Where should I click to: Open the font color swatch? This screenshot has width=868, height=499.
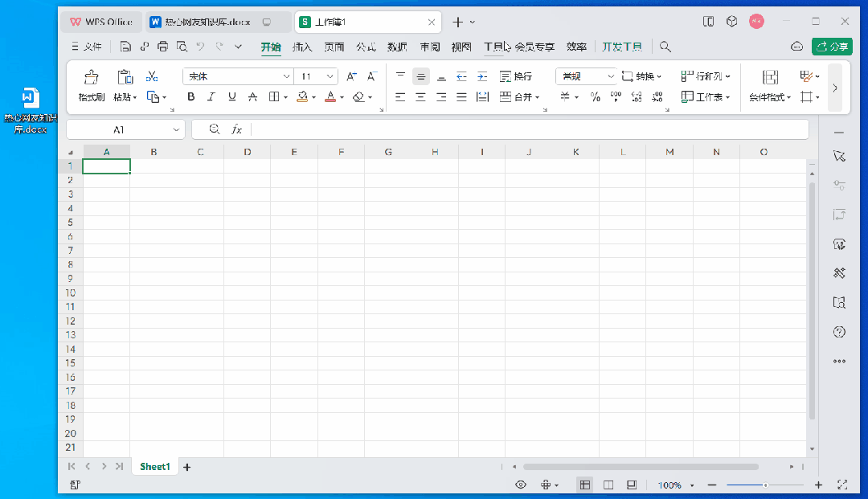pos(330,97)
